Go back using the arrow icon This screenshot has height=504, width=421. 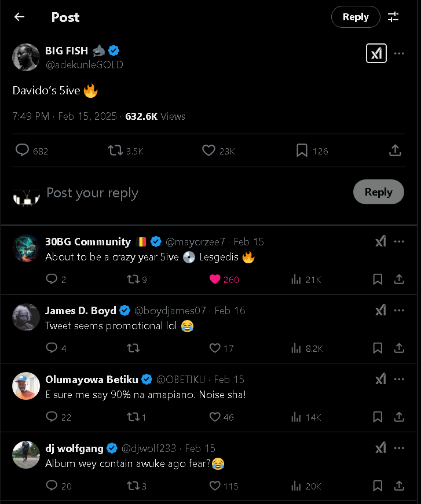(19, 17)
